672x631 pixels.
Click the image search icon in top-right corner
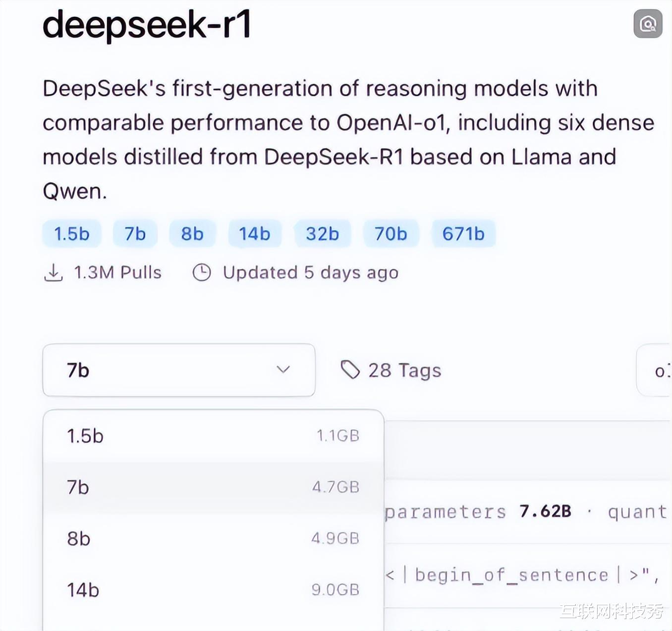(x=648, y=23)
